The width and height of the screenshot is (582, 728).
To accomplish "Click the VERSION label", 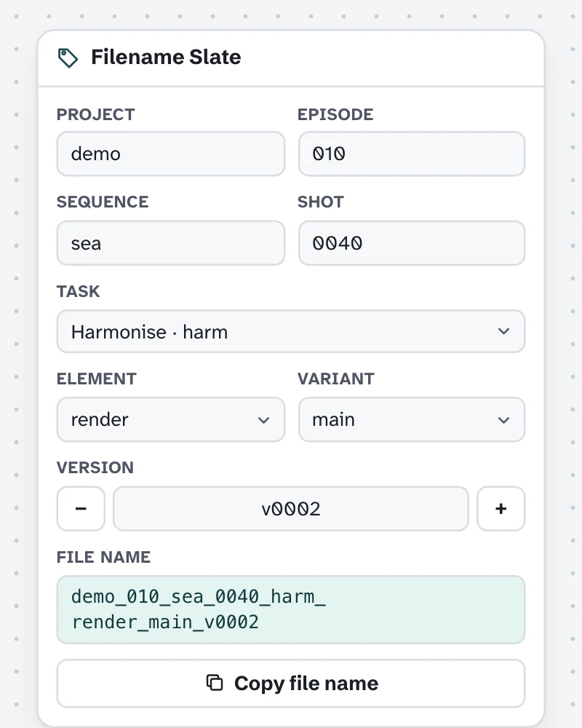I will [x=95, y=467].
